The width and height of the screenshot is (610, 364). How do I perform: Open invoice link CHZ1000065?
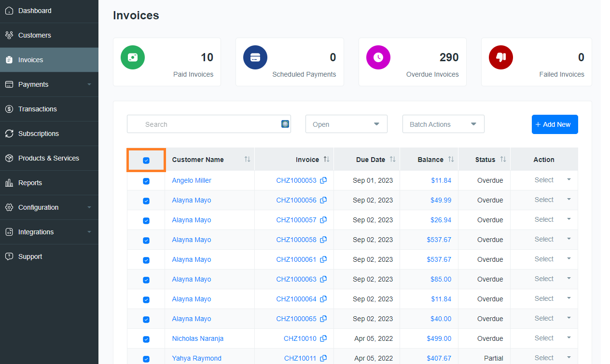(296, 319)
